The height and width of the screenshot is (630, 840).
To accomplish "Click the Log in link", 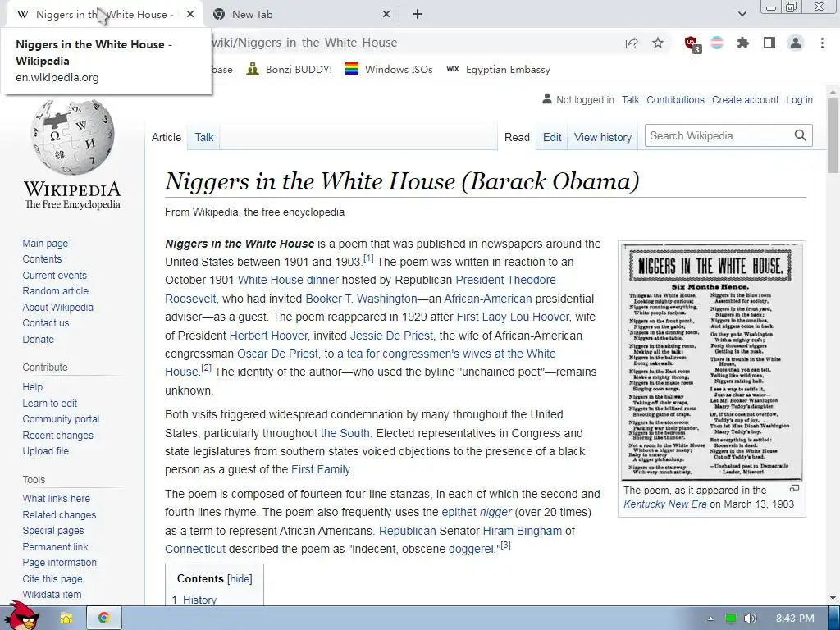I will pos(799,99).
